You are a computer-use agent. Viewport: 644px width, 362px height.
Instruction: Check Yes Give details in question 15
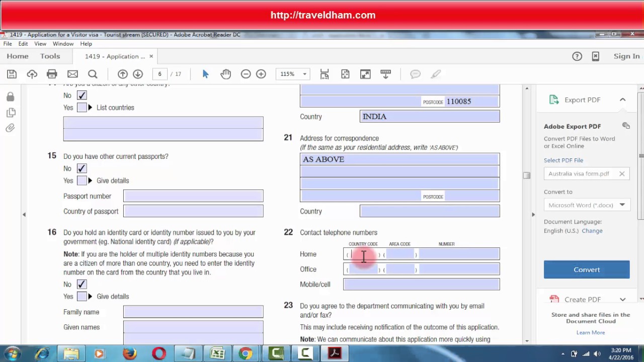pos(82,180)
